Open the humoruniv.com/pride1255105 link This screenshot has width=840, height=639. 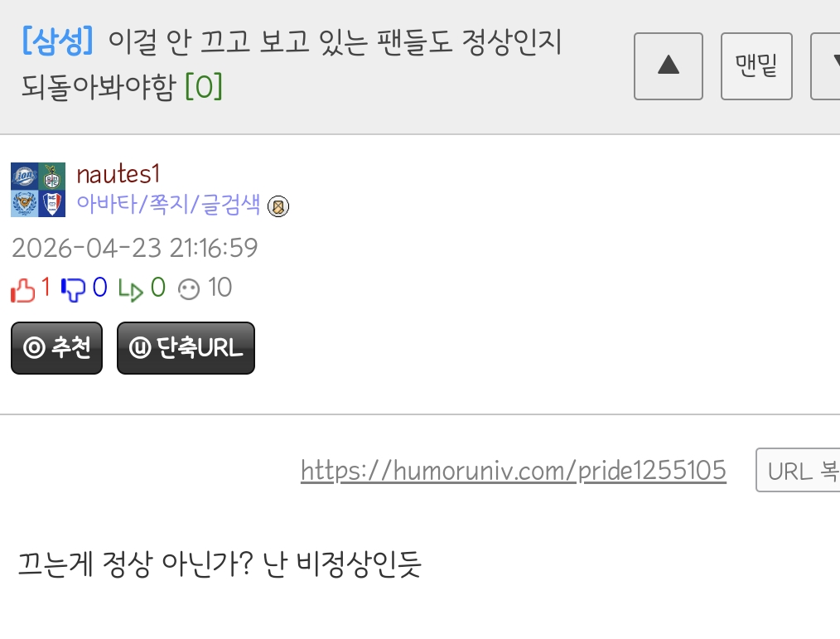point(514,471)
